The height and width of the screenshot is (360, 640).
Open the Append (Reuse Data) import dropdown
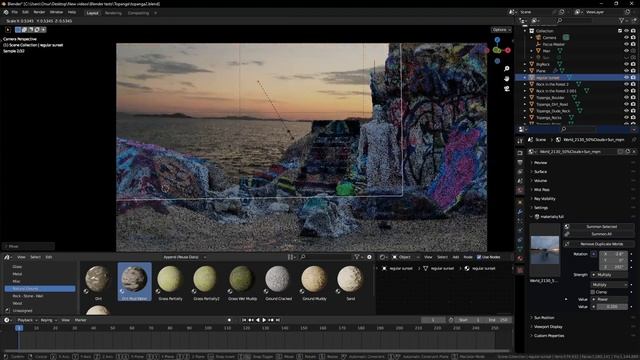coord(184,257)
